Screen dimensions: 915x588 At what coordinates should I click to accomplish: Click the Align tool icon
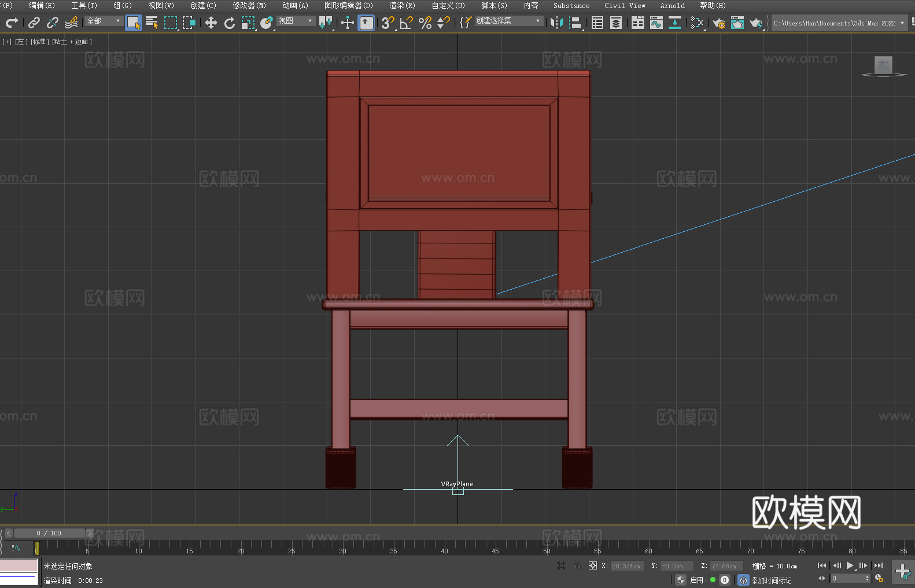click(575, 23)
